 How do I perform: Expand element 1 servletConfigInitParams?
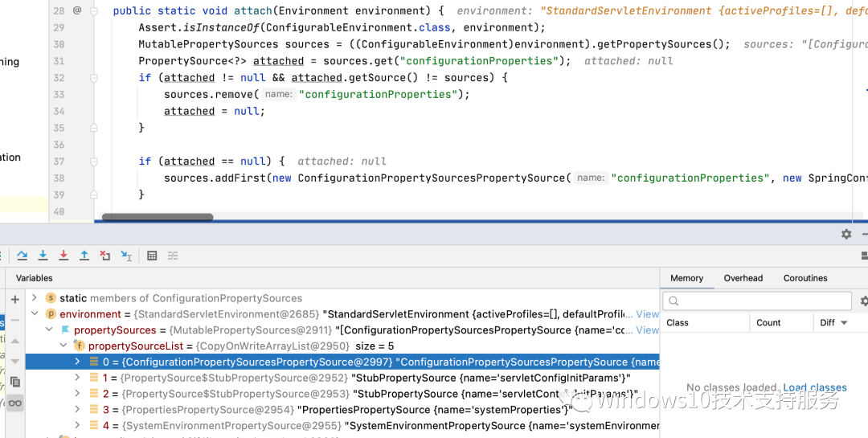coord(77,378)
